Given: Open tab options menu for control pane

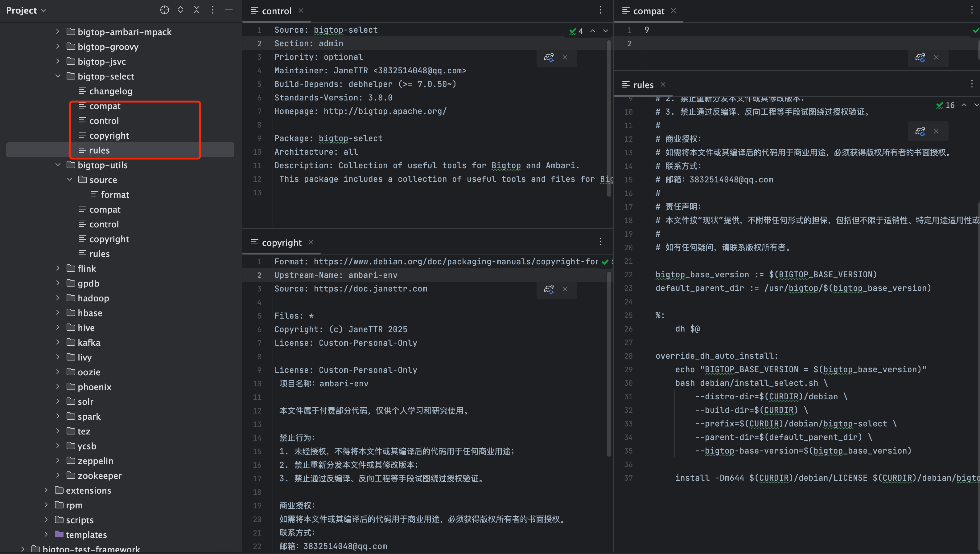Looking at the screenshot, I should pos(601,10).
